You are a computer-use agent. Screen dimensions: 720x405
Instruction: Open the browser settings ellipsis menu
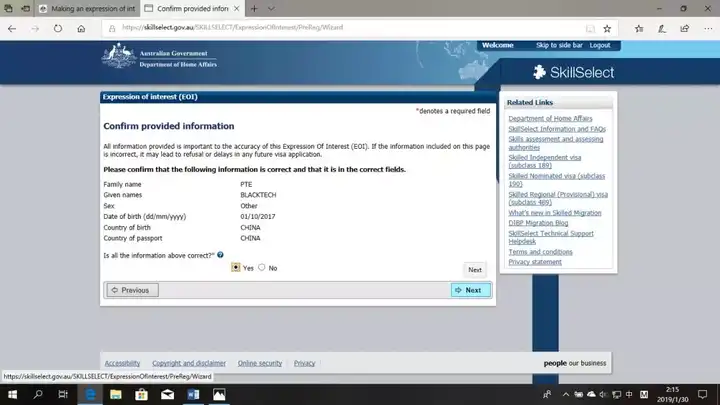click(x=708, y=28)
